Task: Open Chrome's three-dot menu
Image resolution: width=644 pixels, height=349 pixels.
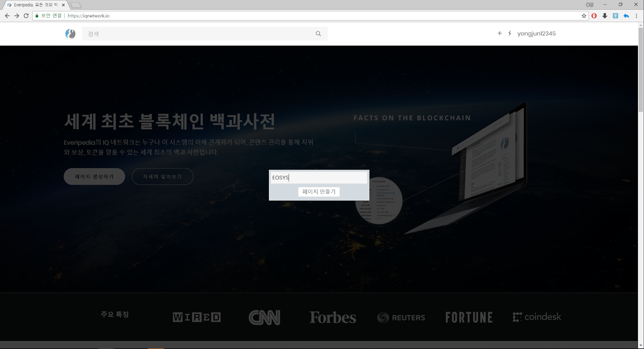Action: tap(636, 16)
